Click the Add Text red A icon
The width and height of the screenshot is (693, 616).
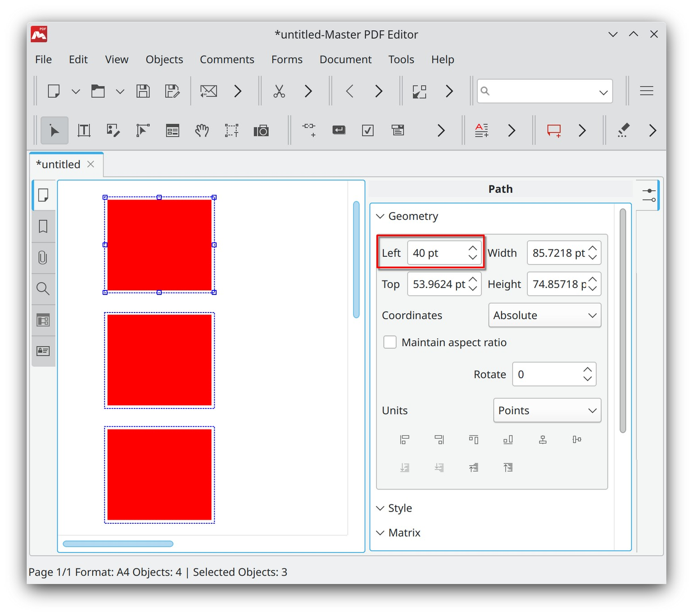pos(482,131)
